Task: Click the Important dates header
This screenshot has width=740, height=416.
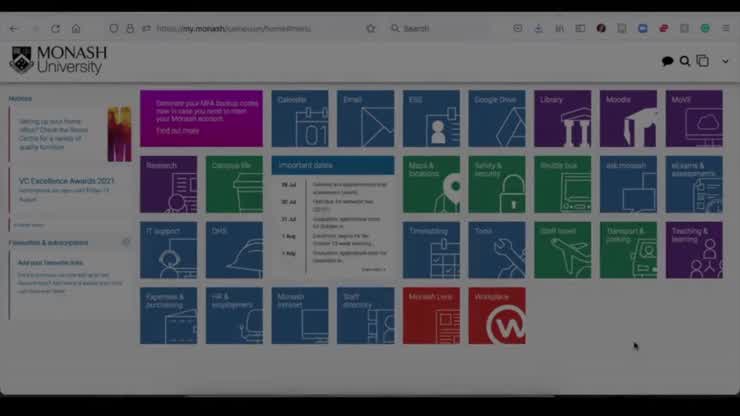Action: [x=333, y=165]
